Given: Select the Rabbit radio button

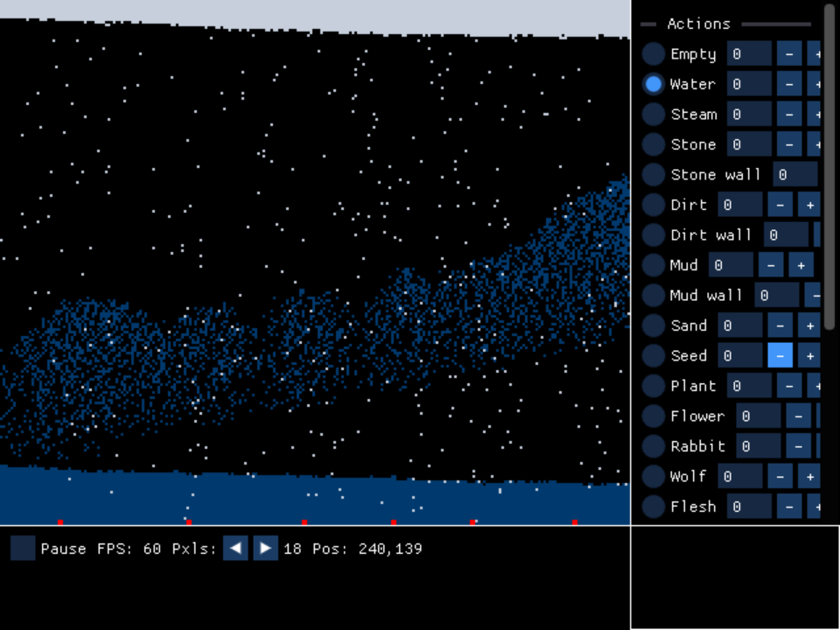Looking at the screenshot, I should point(653,446).
